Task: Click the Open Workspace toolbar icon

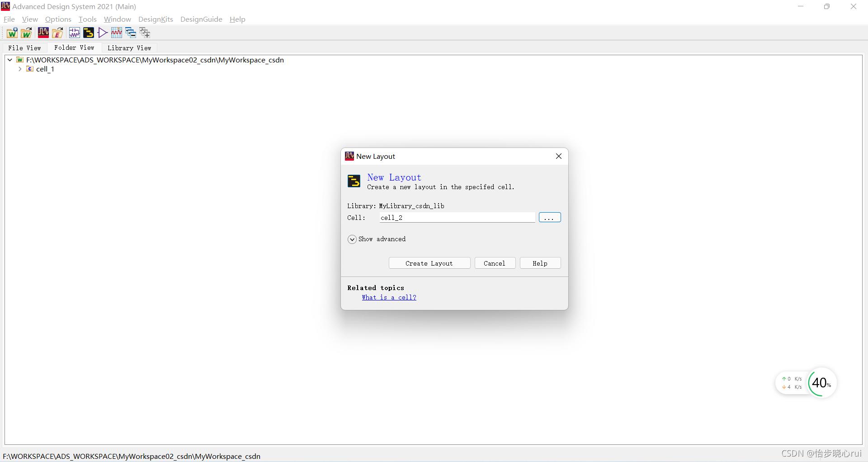Action: [x=26, y=33]
